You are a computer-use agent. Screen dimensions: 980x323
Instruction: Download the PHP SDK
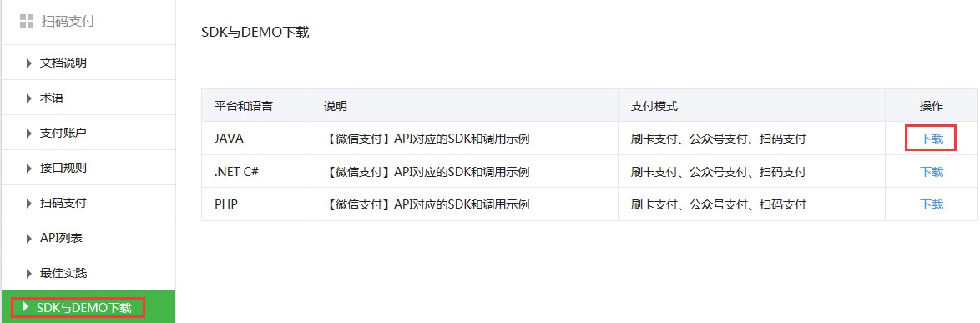point(932,204)
